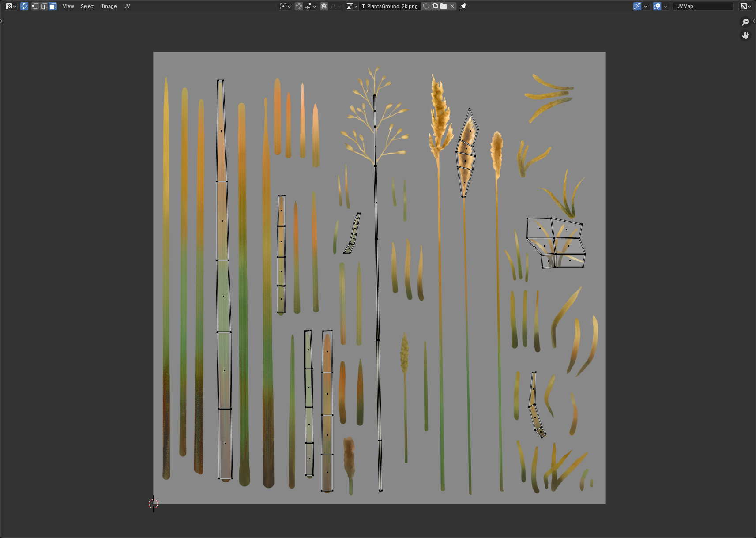Open the View menu
Viewport: 756px width, 538px height.
pos(68,6)
